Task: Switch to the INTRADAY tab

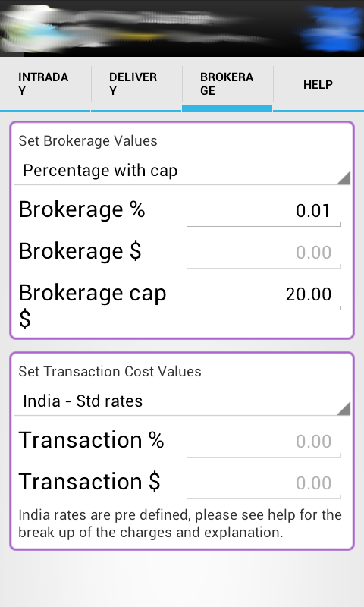Action: pyautogui.click(x=45, y=84)
